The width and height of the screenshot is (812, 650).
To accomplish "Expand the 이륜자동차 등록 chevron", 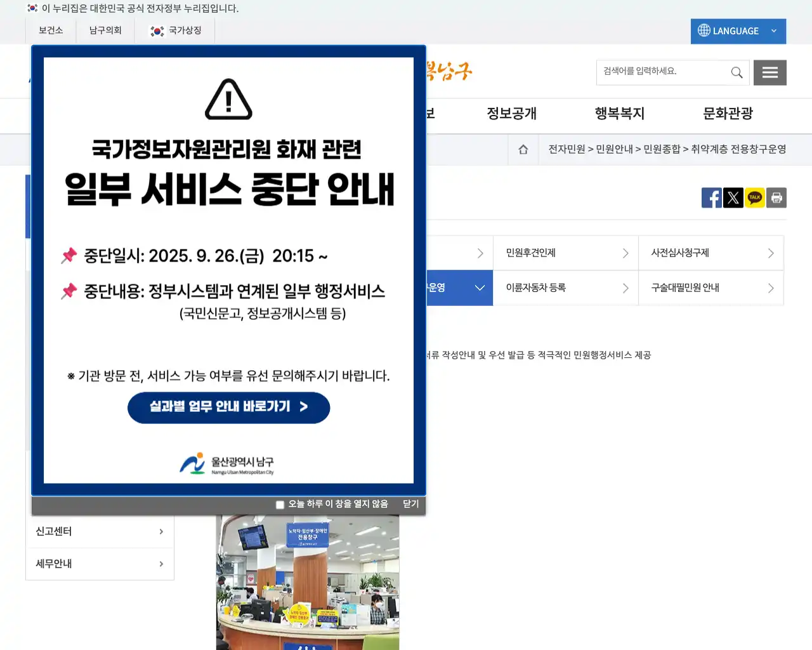I will [x=625, y=288].
